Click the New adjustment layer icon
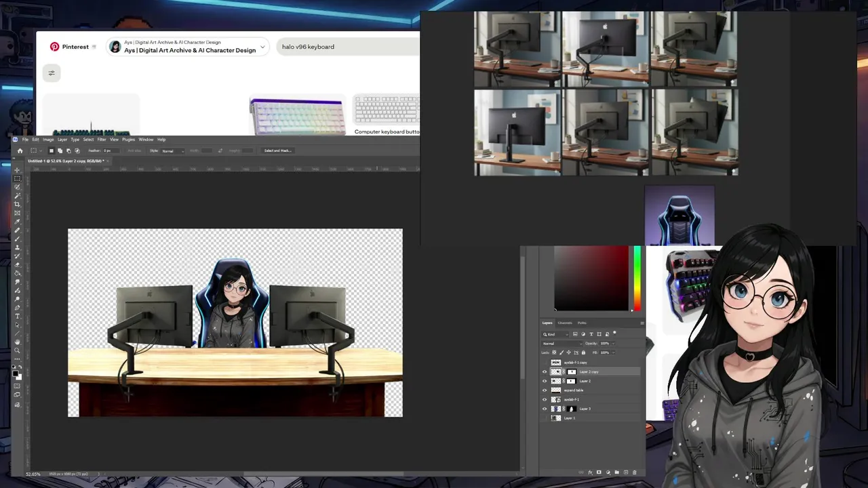This screenshot has height=488, width=868. [x=608, y=472]
